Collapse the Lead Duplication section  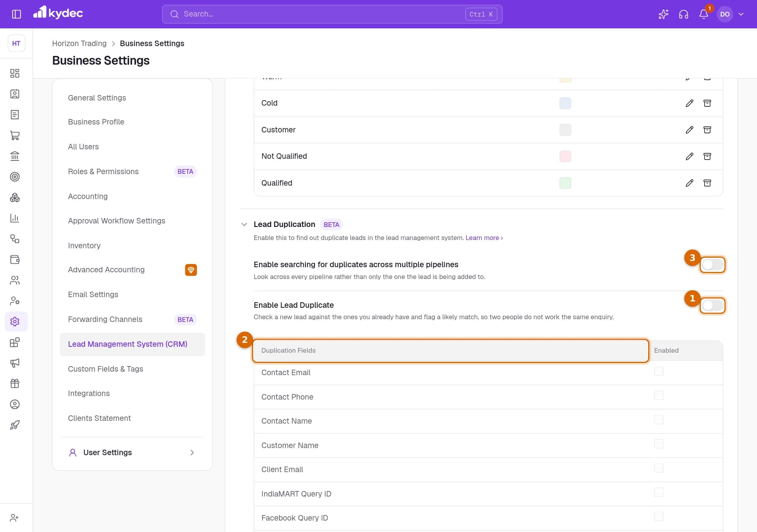[x=244, y=225]
